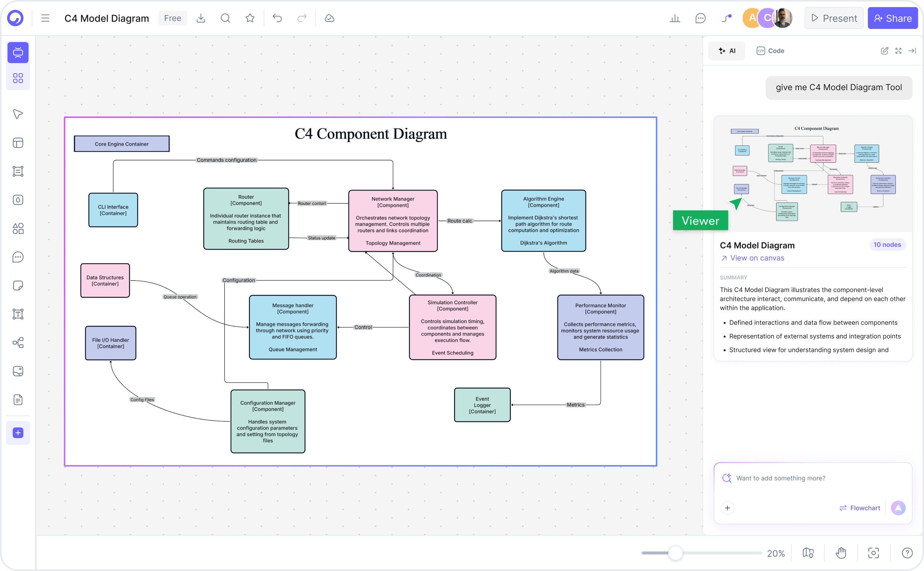924x571 pixels.
Task: Click the Free plan badge
Action: point(172,18)
